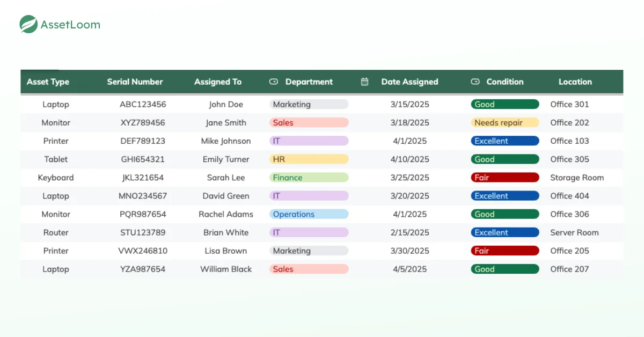
Task: Select the serial number cell ABC123456
Action: 143,105
